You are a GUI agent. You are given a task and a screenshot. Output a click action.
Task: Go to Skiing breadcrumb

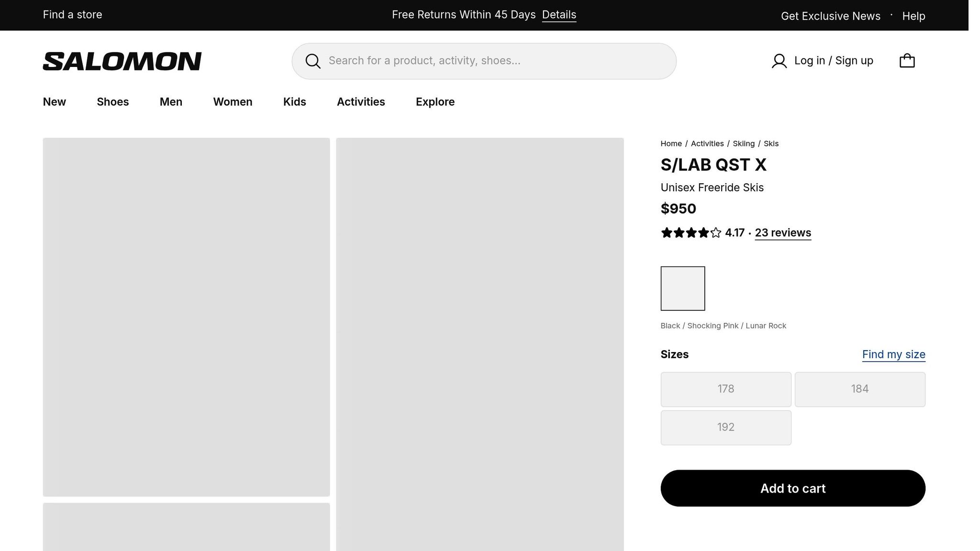[x=744, y=143]
